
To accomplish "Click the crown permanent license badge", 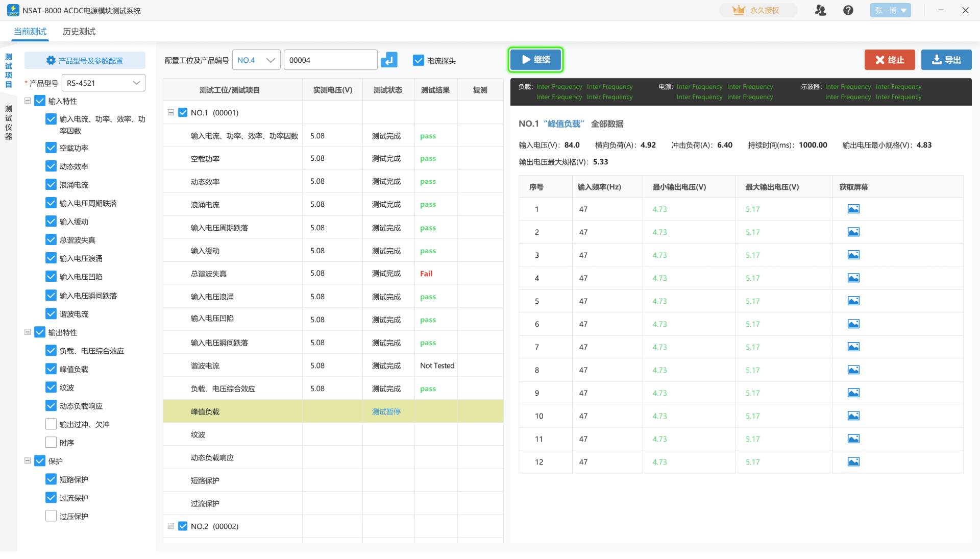I will pos(757,10).
